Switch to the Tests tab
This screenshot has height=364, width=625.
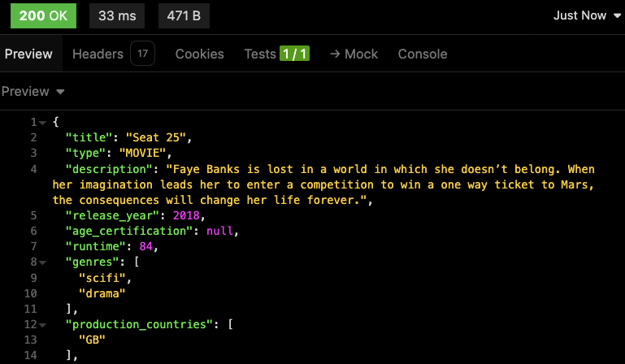pyautogui.click(x=260, y=54)
